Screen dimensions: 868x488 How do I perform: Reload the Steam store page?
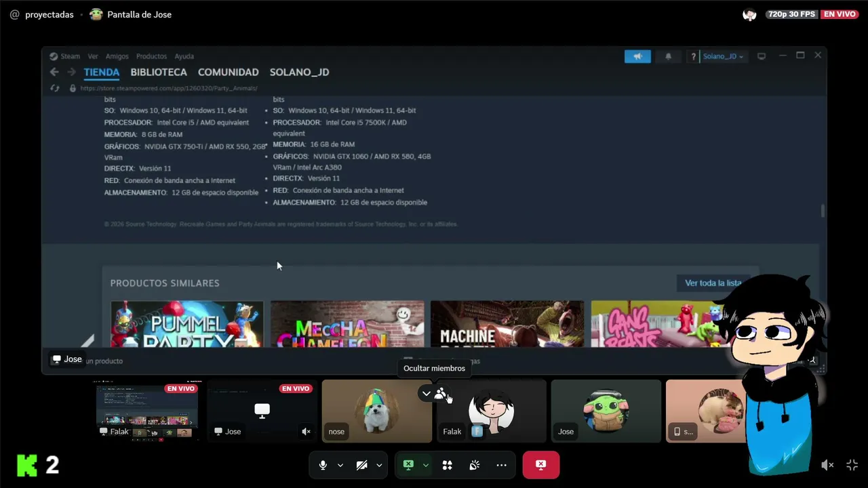tap(55, 88)
